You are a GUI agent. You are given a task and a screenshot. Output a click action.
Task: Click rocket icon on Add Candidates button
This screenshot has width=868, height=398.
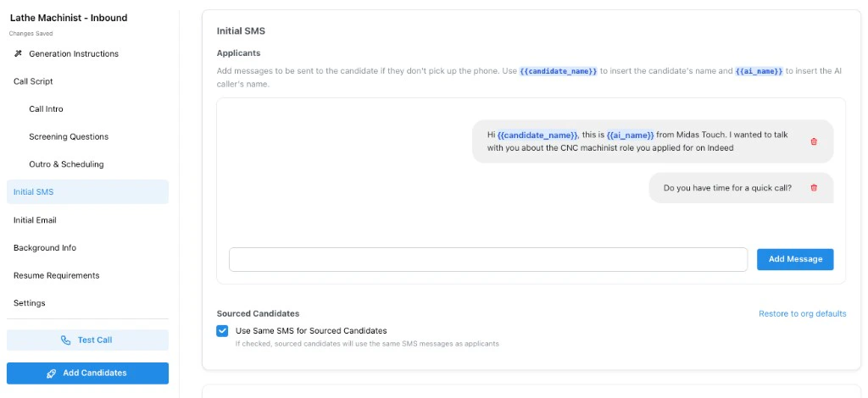click(x=52, y=373)
